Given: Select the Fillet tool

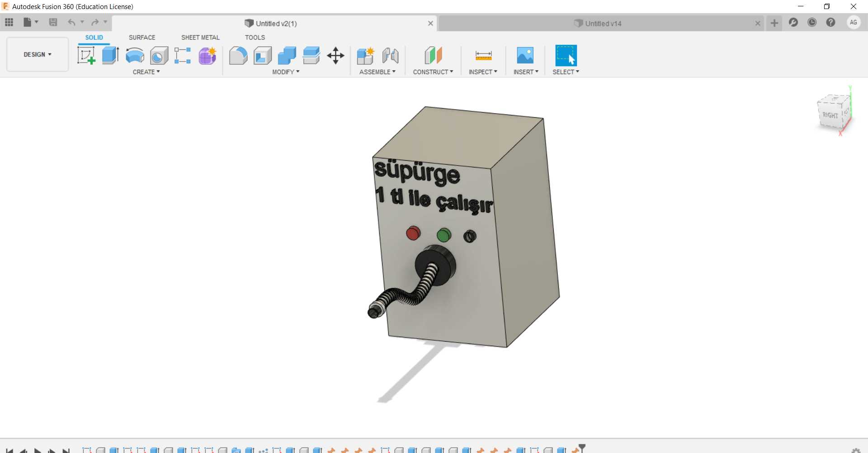Looking at the screenshot, I should pyautogui.click(x=238, y=56).
